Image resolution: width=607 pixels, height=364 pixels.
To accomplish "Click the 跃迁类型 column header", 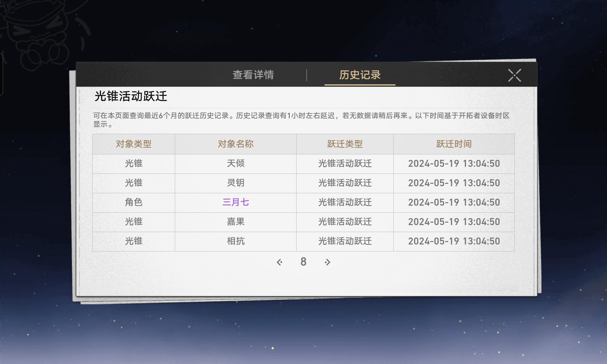I will click(345, 144).
